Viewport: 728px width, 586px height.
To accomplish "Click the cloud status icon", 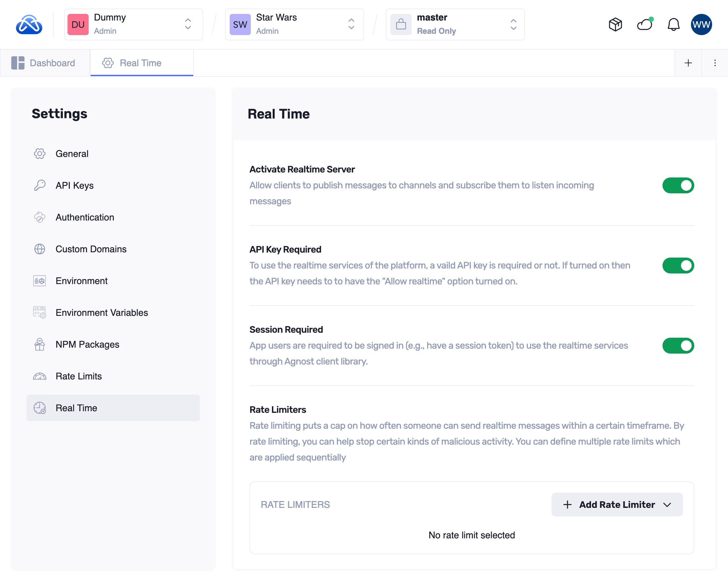I will 644,24.
